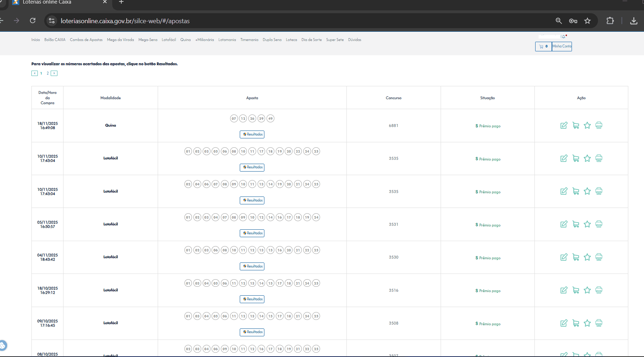Bookmark this page with the star icon

coord(587,21)
